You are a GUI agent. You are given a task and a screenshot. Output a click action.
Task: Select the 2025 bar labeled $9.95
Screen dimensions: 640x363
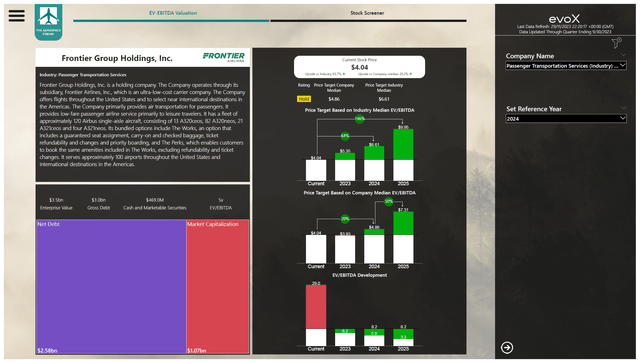click(x=403, y=155)
